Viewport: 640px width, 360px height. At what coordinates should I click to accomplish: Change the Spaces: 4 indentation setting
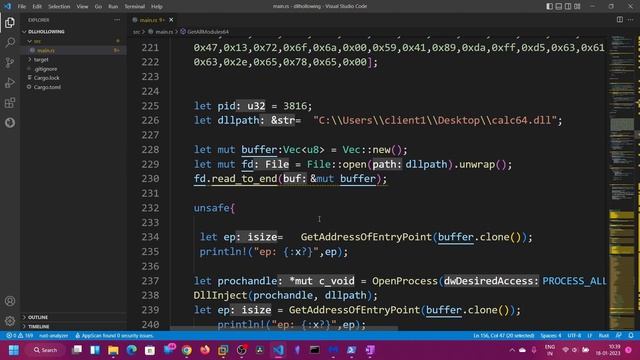pyautogui.click(x=551, y=336)
